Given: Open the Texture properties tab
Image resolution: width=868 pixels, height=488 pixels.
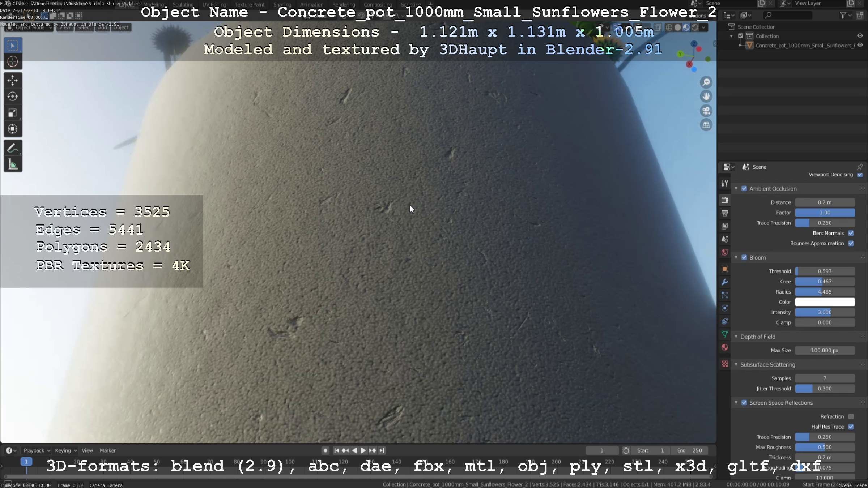Looking at the screenshot, I should pyautogui.click(x=725, y=364).
